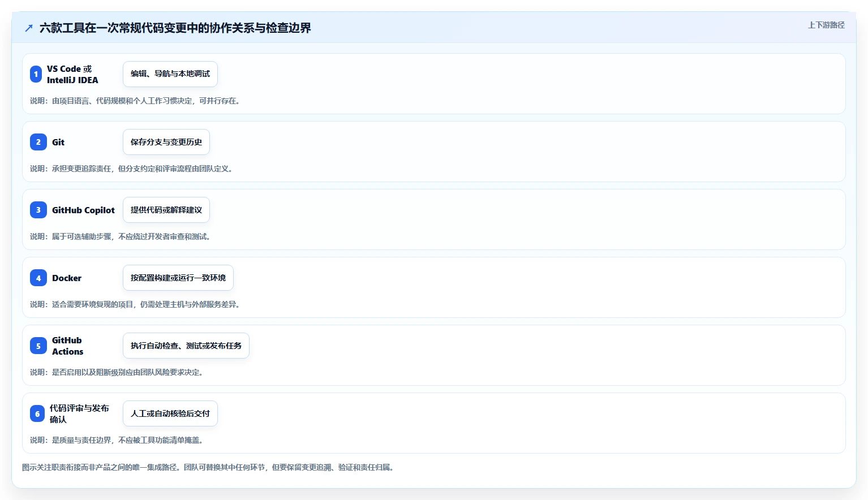Click the 人工或自动核验后交付 chip

170,413
